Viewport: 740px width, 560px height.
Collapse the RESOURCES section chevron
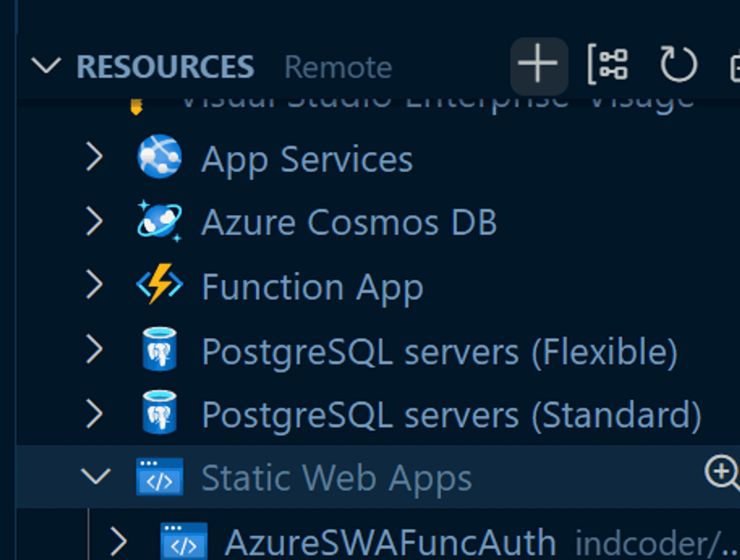point(46,65)
